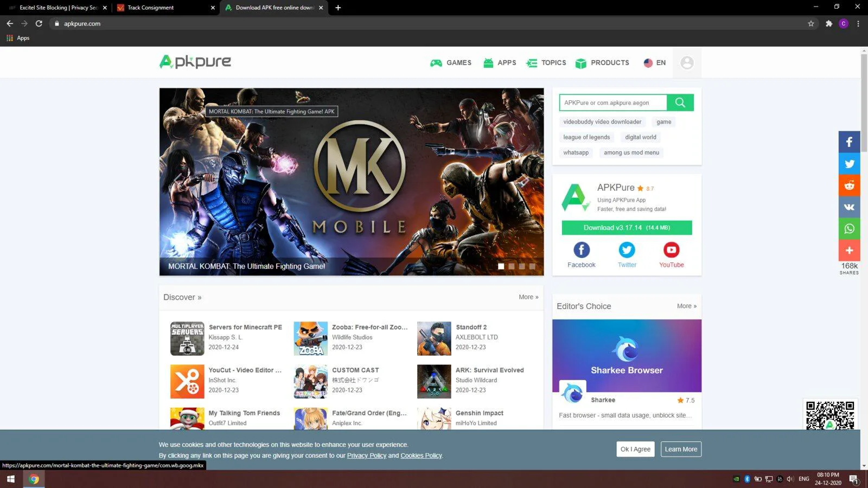Click the address bar showing apkpure.com
The height and width of the screenshot is (488, 868).
(x=434, y=23)
